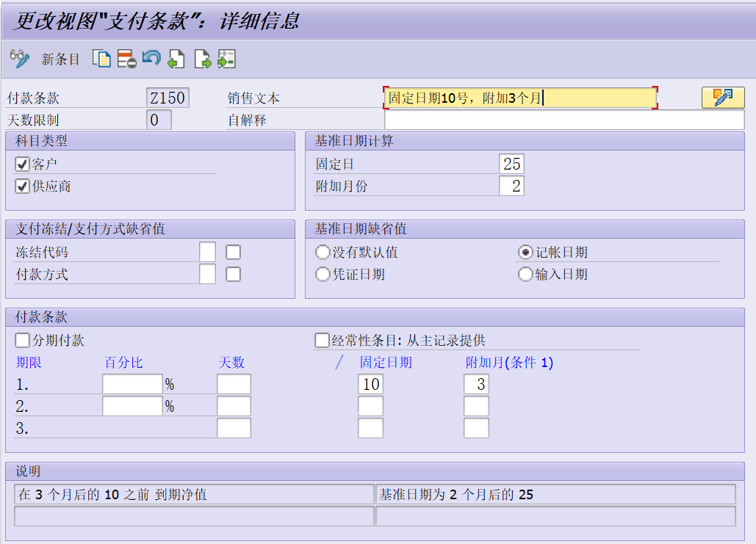756x544 pixels.
Task: Click the 基准日期缺省值 group title
Action: (x=361, y=229)
